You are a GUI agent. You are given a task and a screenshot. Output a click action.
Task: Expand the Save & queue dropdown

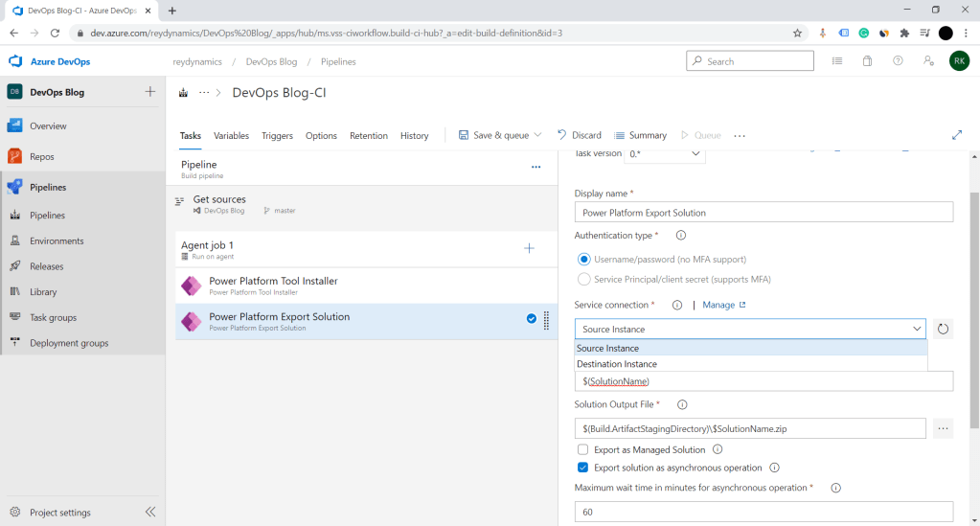tap(537, 135)
